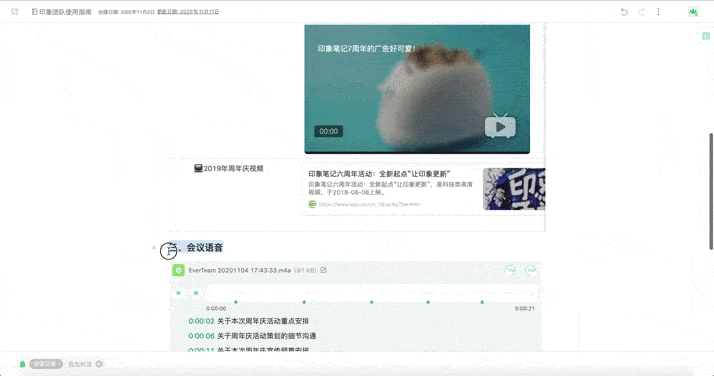Click the redo arrow in top toolbar
This screenshot has height=376, width=714.
[641, 12]
